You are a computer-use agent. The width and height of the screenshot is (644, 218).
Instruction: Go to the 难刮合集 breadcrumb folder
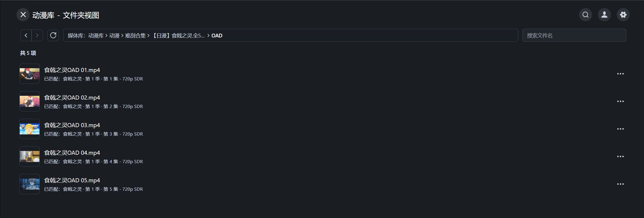tap(135, 36)
